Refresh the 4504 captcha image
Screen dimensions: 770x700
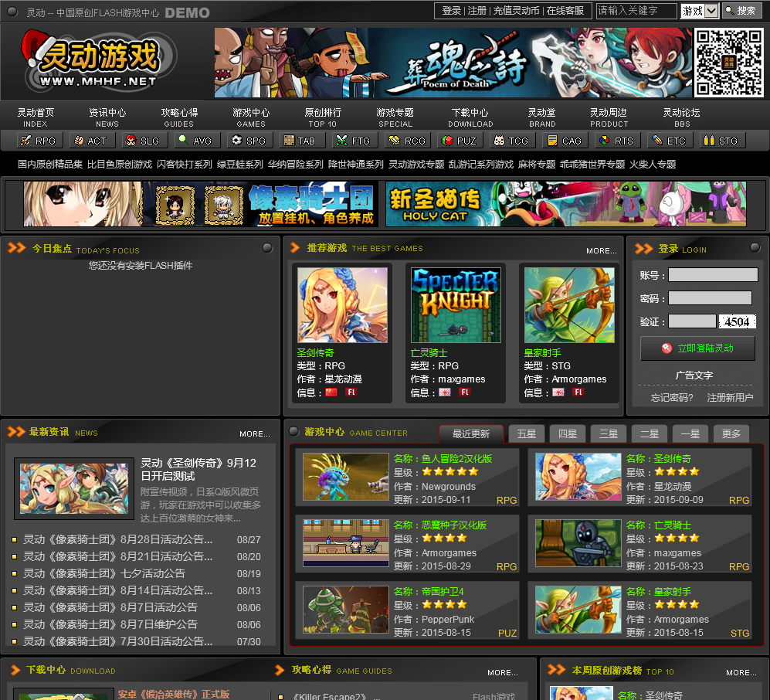[737, 321]
